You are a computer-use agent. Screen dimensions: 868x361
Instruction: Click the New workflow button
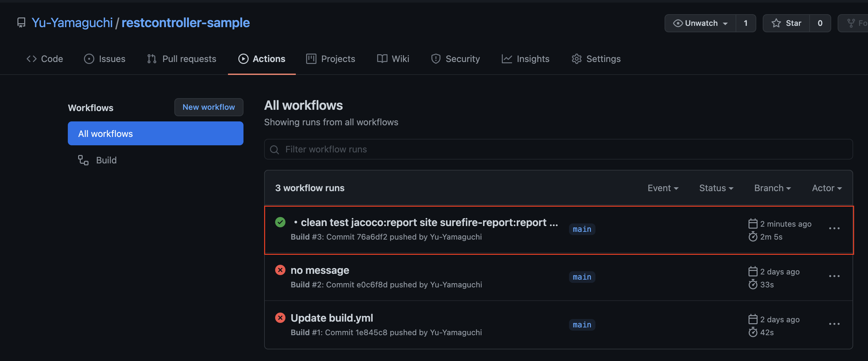coord(209,107)
